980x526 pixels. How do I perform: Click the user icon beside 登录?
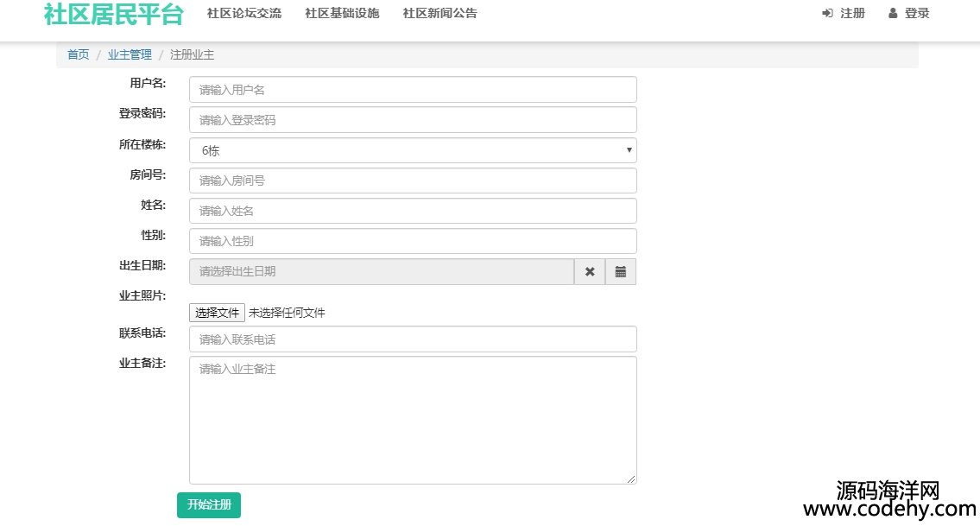(x=893, y=13)
